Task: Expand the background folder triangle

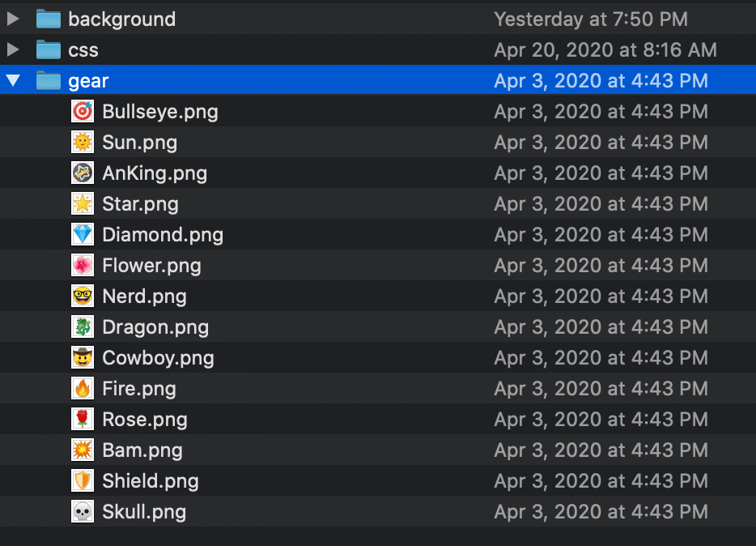Action: pyautogui.click(x=13, y=19)
